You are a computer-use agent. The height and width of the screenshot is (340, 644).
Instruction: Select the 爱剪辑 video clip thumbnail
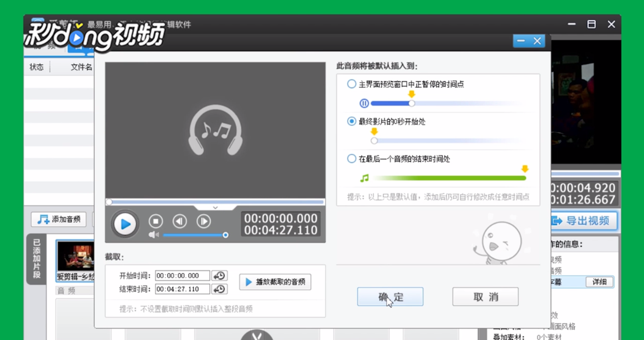pyautogui.click(x=75, y=260)
